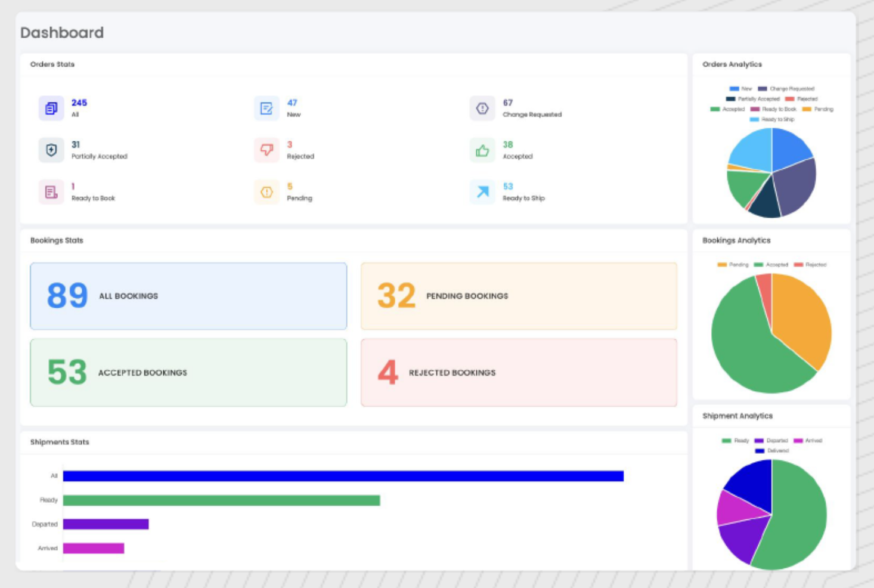874x588 pixels.
Task: Toggle the Pending legend in Bookings Analytics
Action: pos(733,265)
